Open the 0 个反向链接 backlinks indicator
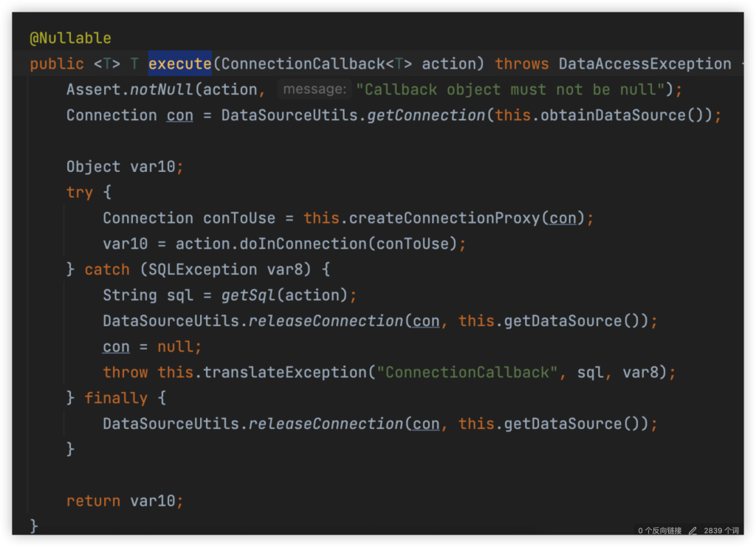This screenshot has height=547, width=756. pyautogui.click(x=660, y=531)
